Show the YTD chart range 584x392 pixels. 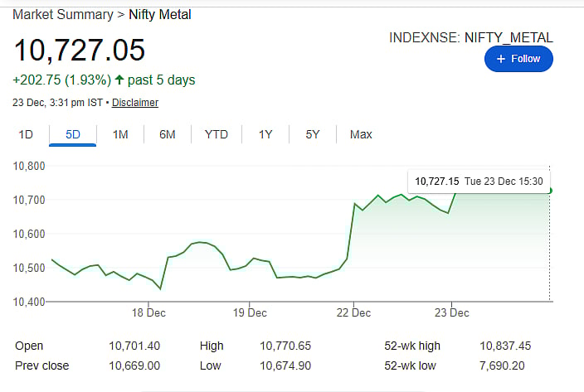[x=217, y=134]
